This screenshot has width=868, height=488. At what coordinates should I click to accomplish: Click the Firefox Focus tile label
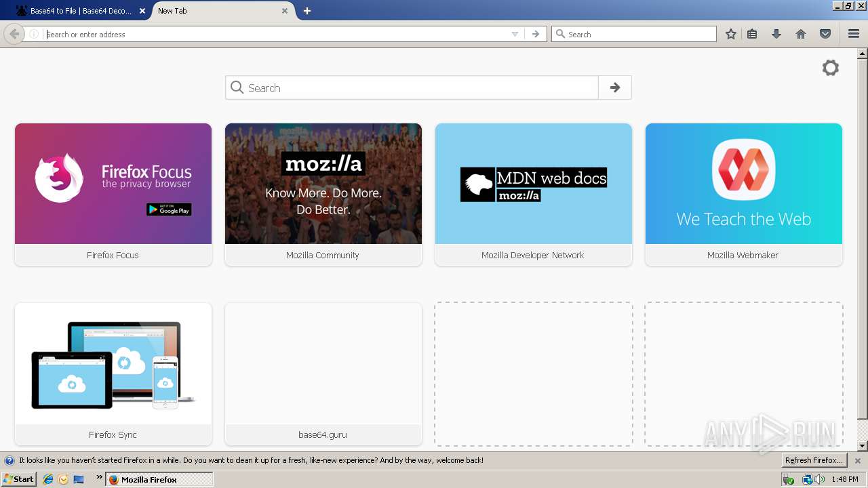click(x=113, y=255)
